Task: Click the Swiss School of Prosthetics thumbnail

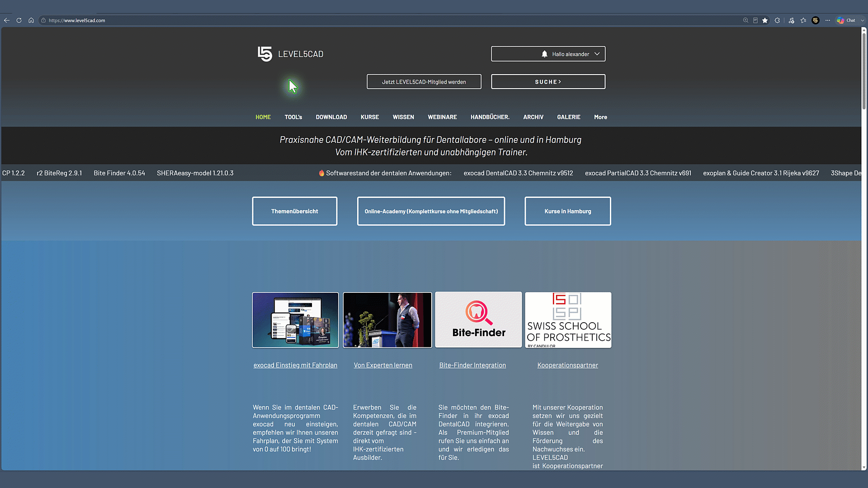Action: pyautogui.click(x=568, y=320)
